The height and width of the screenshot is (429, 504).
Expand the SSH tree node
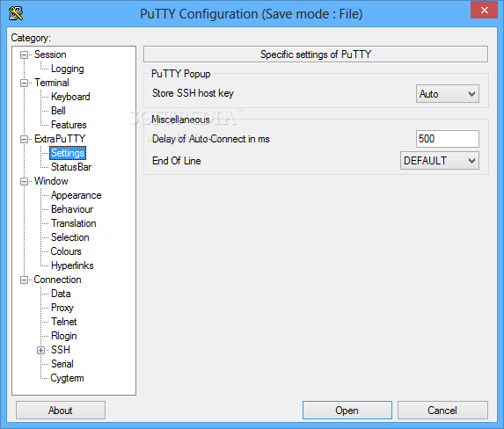coord(40,350)
